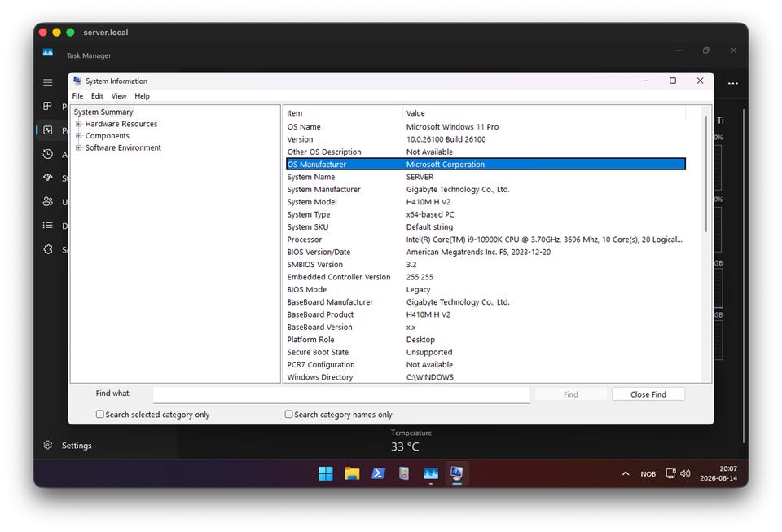
Task: Launch PowerShell from the taskbar
Action: coord(378,473)
